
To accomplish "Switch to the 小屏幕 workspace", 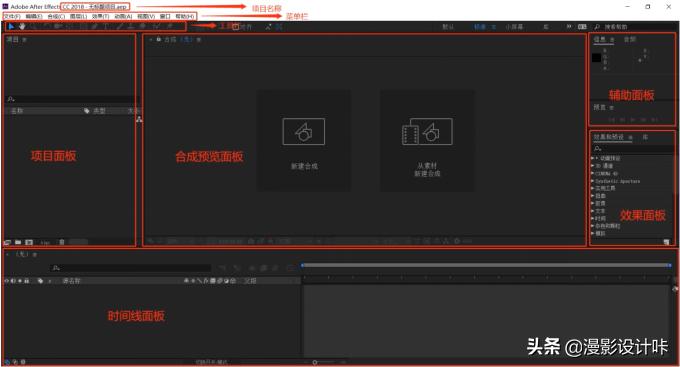I will point(514,27).
